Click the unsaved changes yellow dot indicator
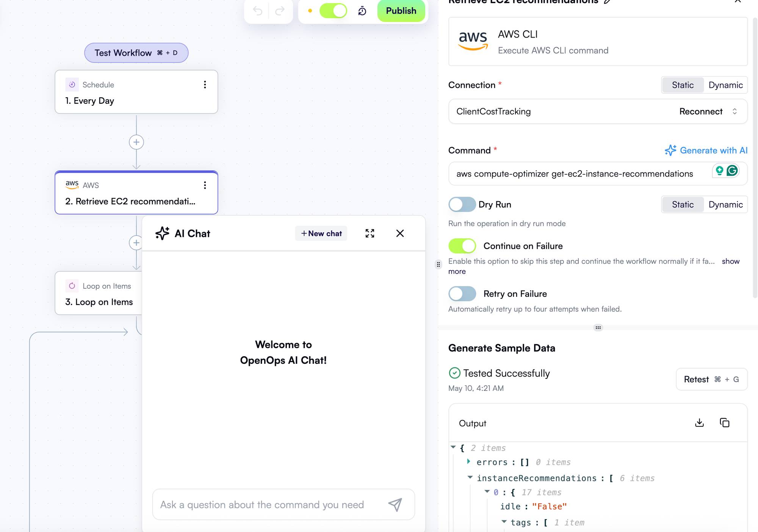Viewport: 758px width, 532px height. 310,11
